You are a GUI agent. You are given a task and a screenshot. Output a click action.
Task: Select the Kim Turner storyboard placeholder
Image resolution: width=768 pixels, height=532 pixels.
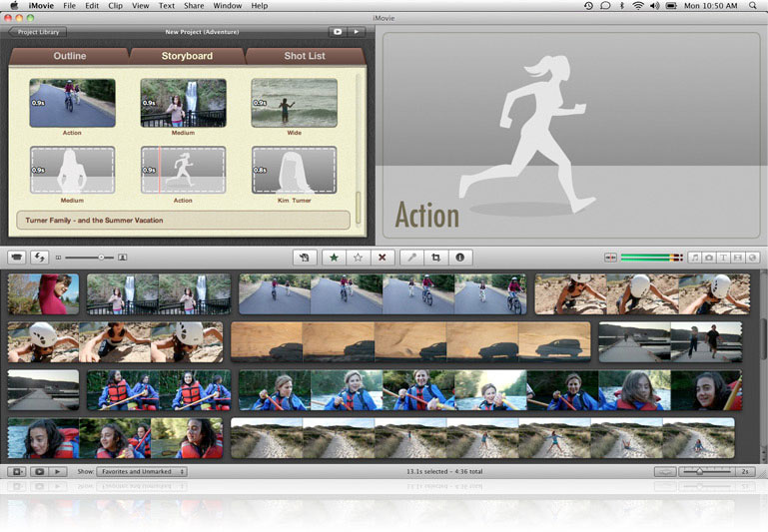click(x=294, y=170)
